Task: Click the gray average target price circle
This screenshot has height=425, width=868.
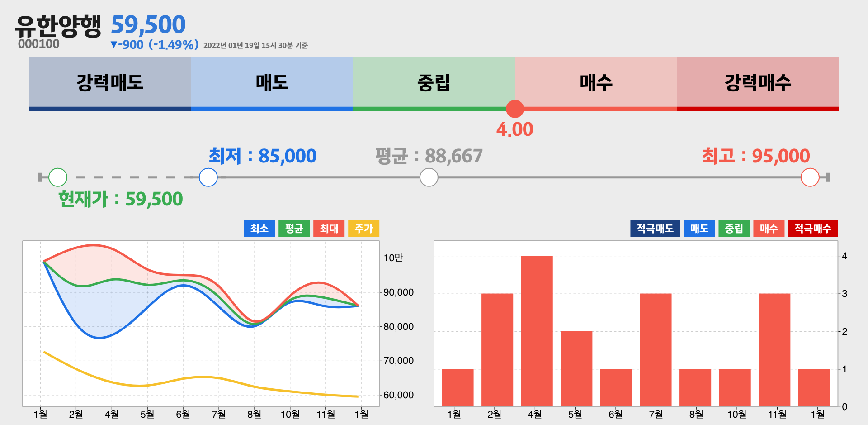Action: point(429,177)
